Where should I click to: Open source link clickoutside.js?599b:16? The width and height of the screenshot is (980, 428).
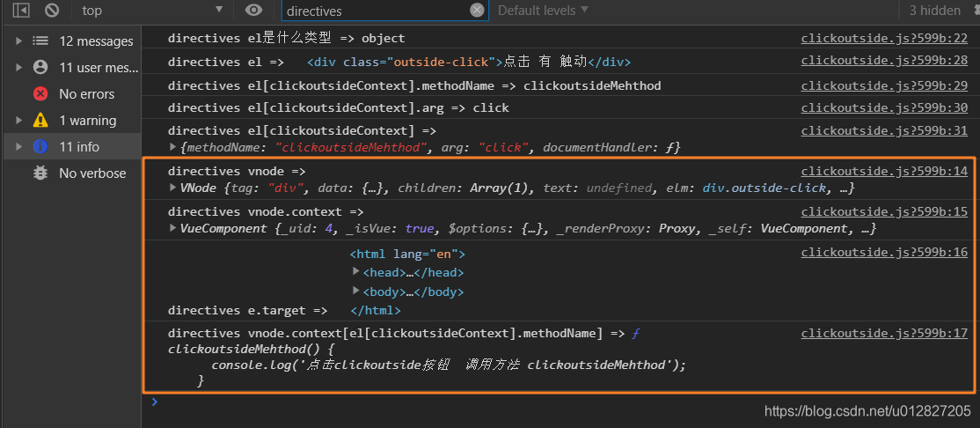(x=884, y=252)
